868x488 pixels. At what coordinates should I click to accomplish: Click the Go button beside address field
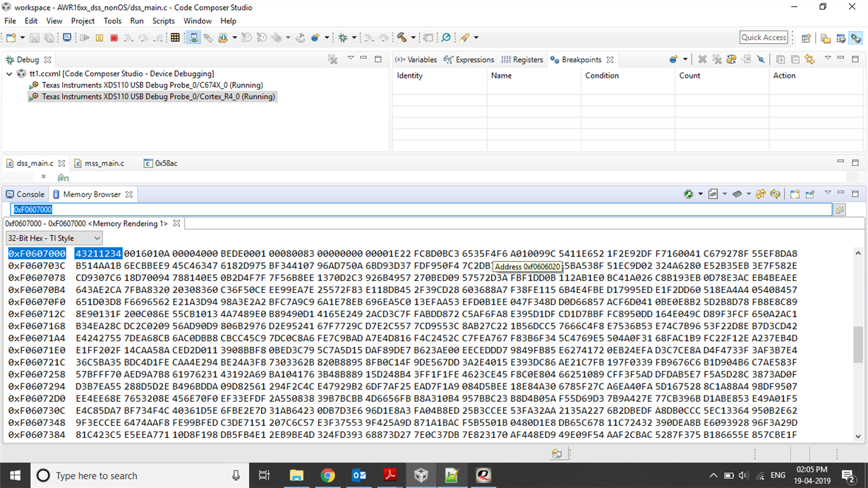[x=840, y=210]
